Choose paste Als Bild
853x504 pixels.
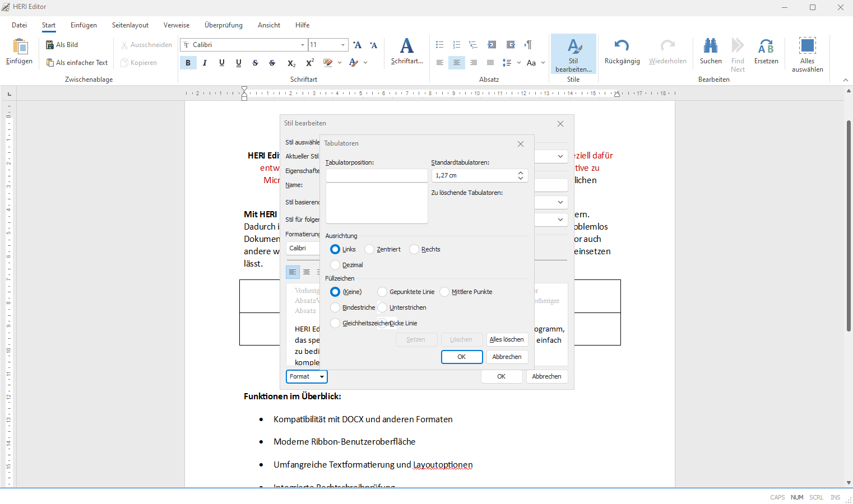pos(62,45)
